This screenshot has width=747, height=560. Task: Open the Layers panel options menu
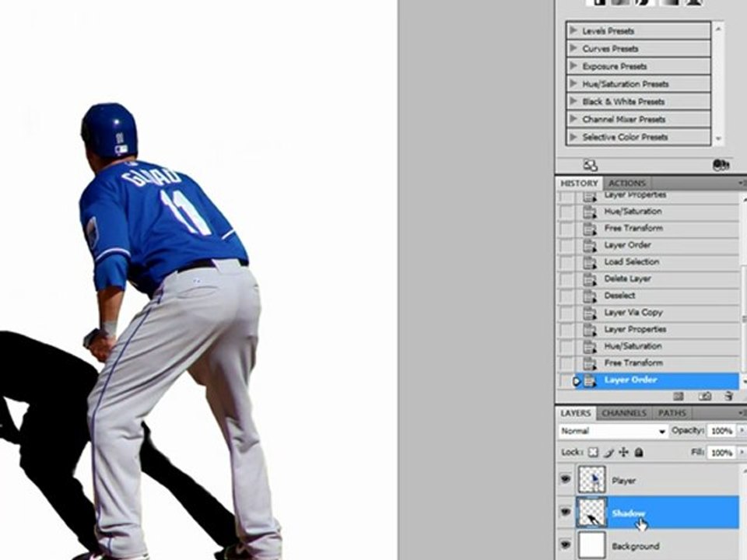click(x=742, y=413)
